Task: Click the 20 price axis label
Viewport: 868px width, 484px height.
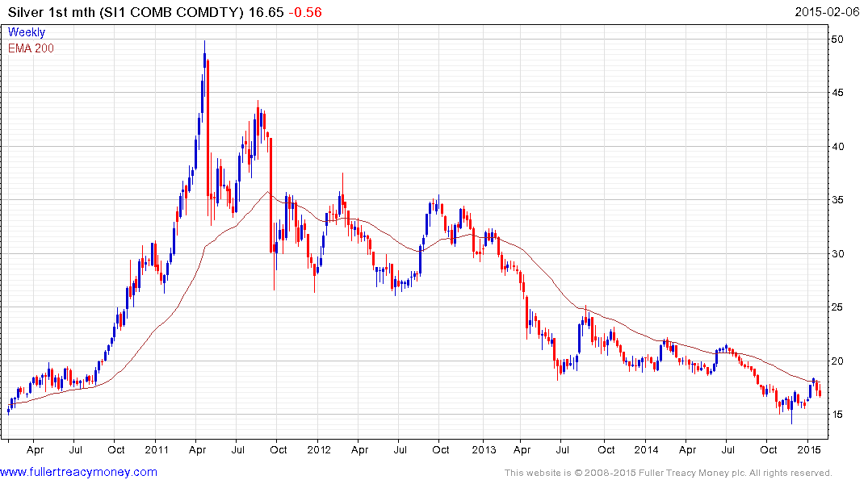Action: coord(837,361)
